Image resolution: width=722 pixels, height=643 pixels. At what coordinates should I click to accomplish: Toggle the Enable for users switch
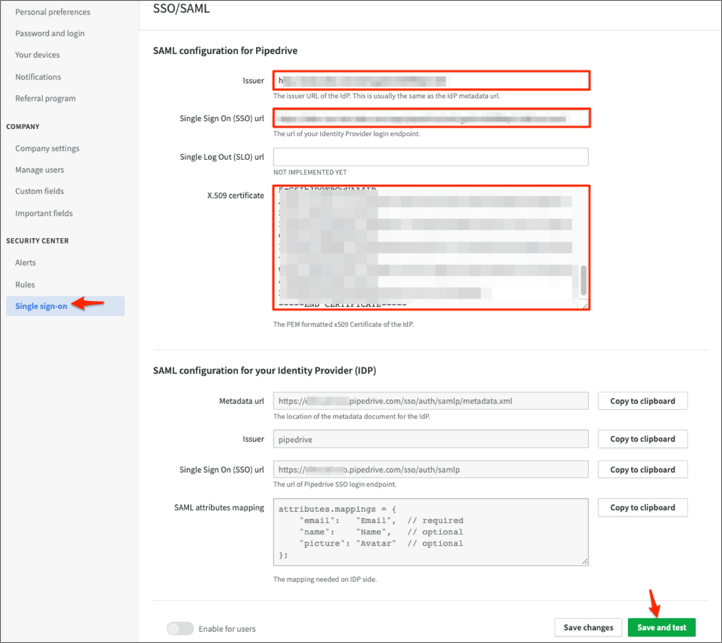(180, 628)
